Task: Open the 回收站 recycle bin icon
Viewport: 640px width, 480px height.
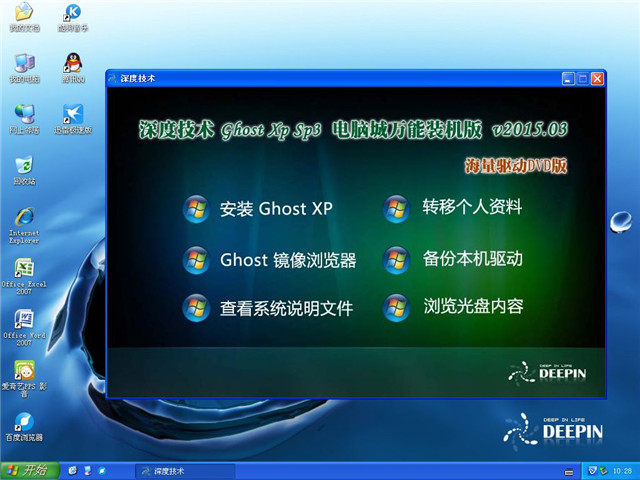Action: tap(24, 170)
